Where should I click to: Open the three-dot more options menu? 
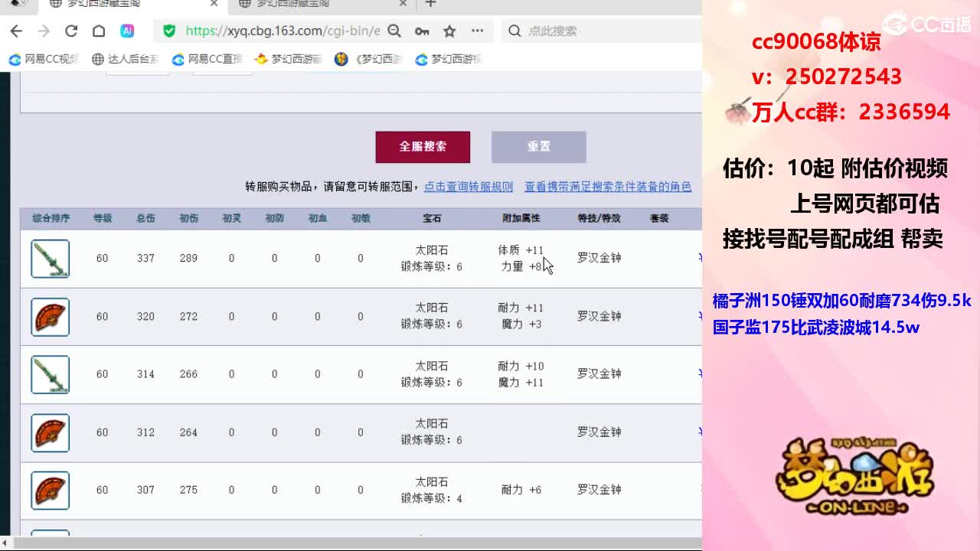point(477,31)
